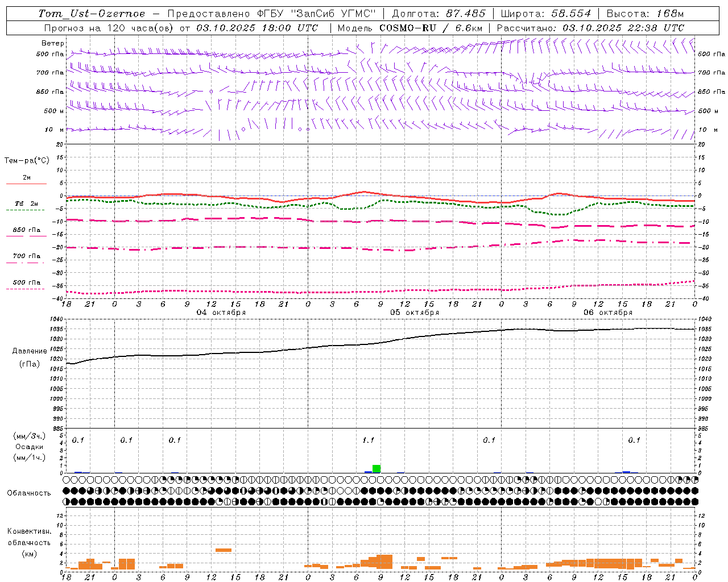Click the '(мм/1ч.)' precipitation unit label
Image resolution: width=728 pixels, height=582 pixels.
(x=30, y=458)
